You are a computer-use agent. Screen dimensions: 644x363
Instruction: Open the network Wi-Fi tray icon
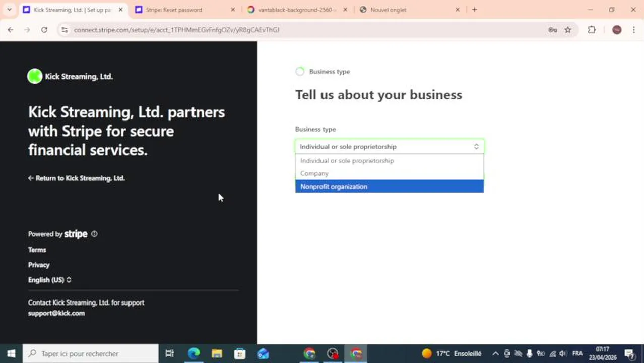[552, 353]
